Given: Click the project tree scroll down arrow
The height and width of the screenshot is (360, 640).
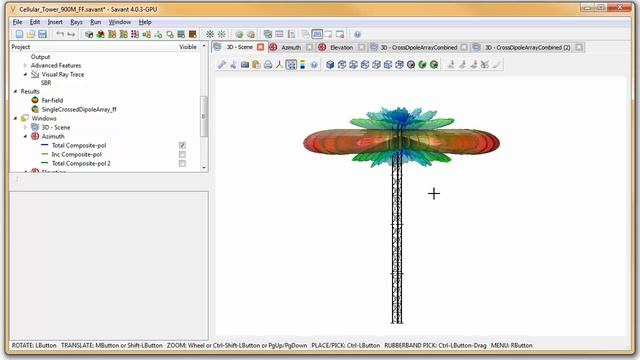Looking at the screenshot, I should pyautogui.click(x=204, y=168).
